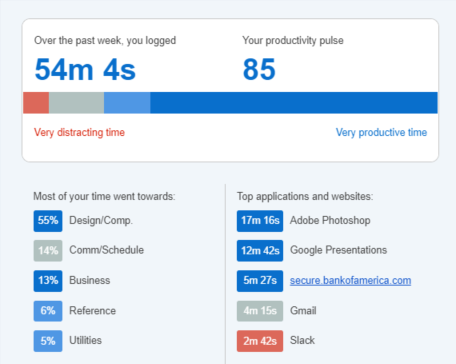This screenshot has width=456, height=364.
Task: Click the productivity pulse score 85
Action: click(x=259, y=69)
